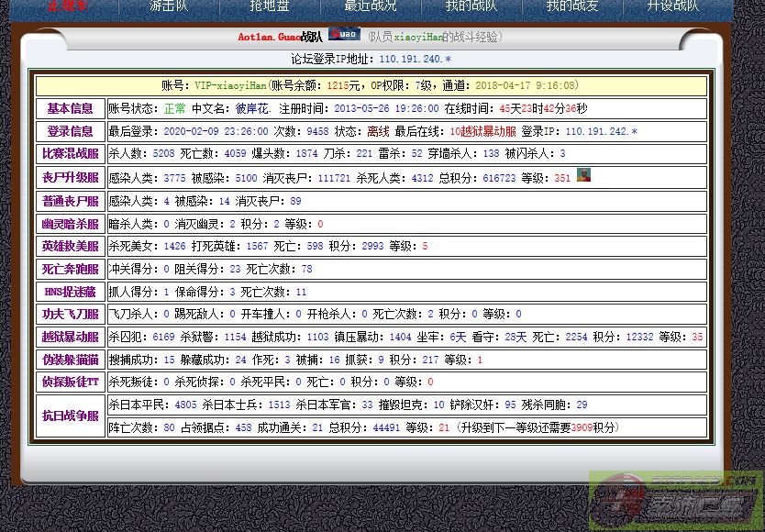This screenshot has width=765, height=532.
Task: Click the headshot count 1874
Action: (x=307, y=154)
